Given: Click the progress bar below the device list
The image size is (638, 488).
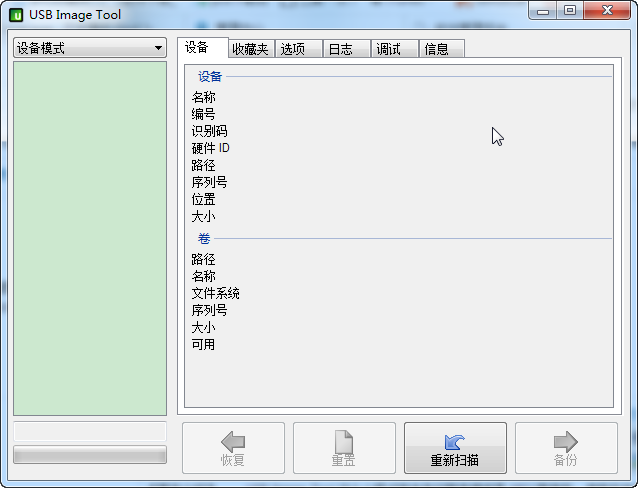Looking at the screenshot, I should point(90,455).
